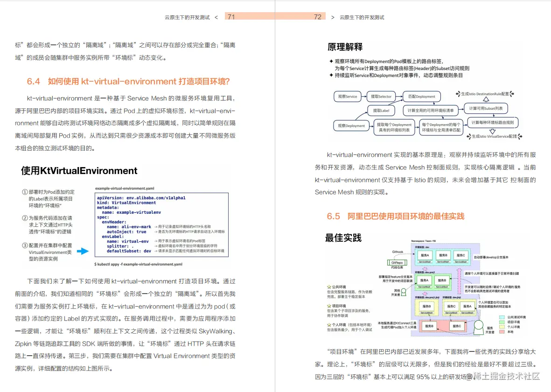Click the previous-page arrow beside page 71
The height and width of the screenshot is (392, 551).
[216, 17]
